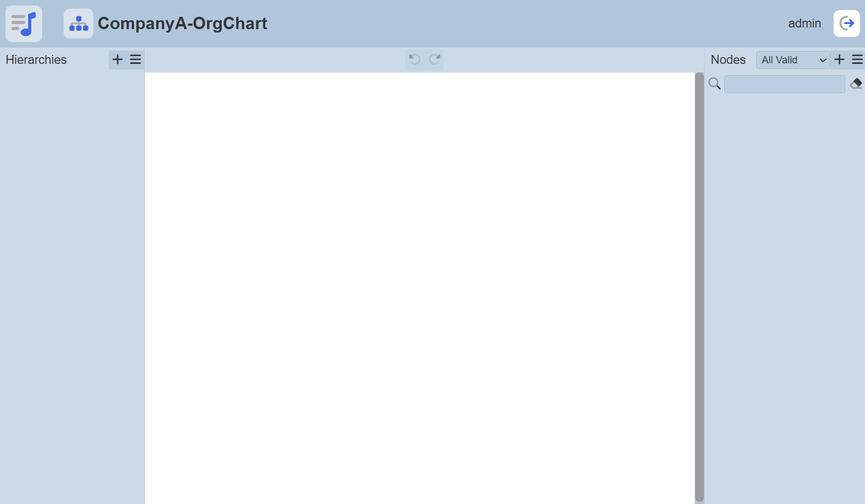Click the Hierarchies panel heading
Viewport: 865px width, 504px height.
[x=36, y=60]
